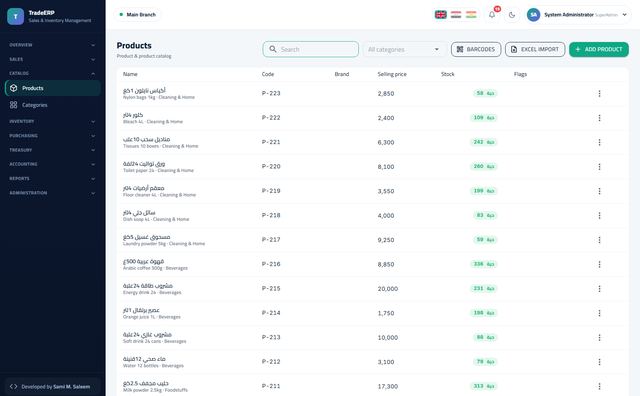The width and height of the screenshot is (640, 396).
Task: Click the search magnifier icon
Action: [273, 49]
